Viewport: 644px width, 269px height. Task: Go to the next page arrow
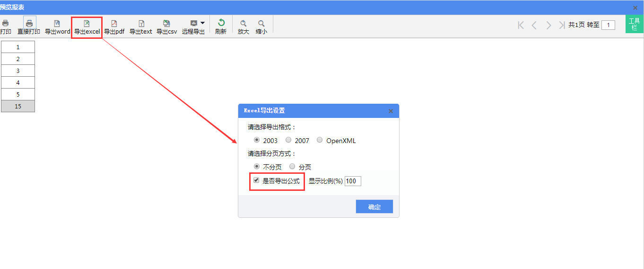point(548,25)
